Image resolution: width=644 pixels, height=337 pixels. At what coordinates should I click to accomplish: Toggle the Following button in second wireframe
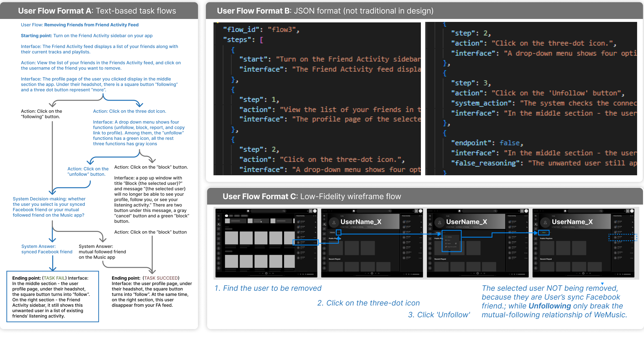332,233
